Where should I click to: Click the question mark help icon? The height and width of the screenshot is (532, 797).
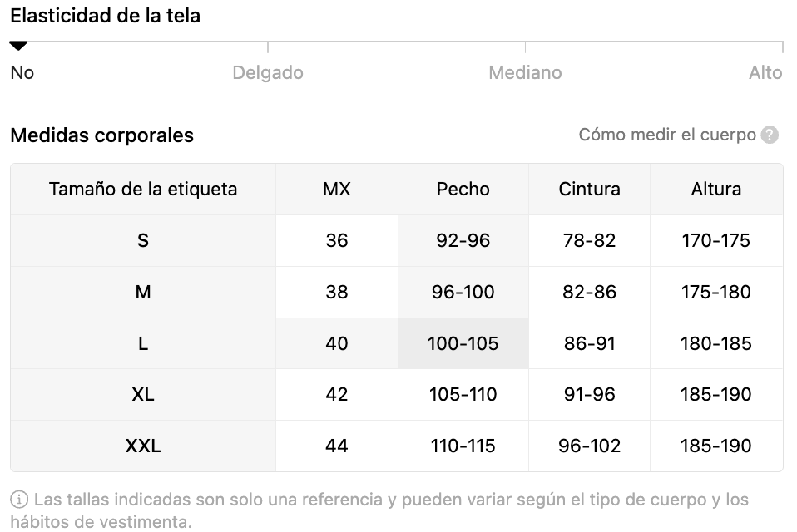(769, 135)
